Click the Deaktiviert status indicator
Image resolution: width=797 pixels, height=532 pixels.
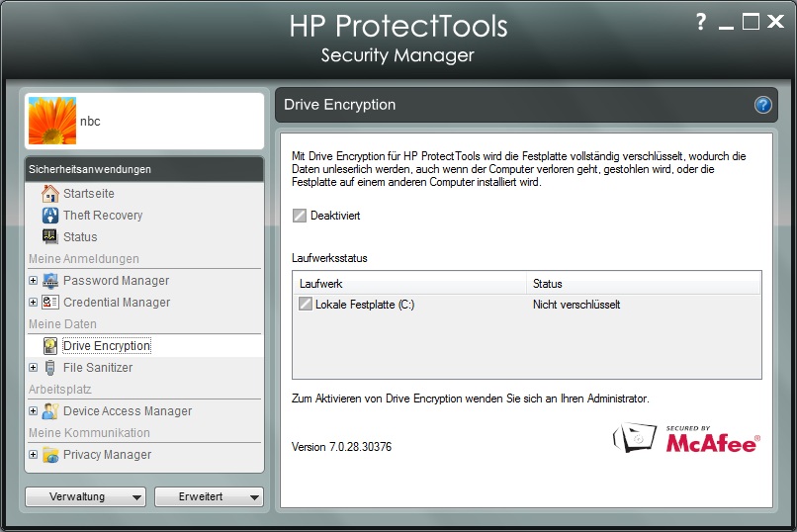[x=300, y=216]
